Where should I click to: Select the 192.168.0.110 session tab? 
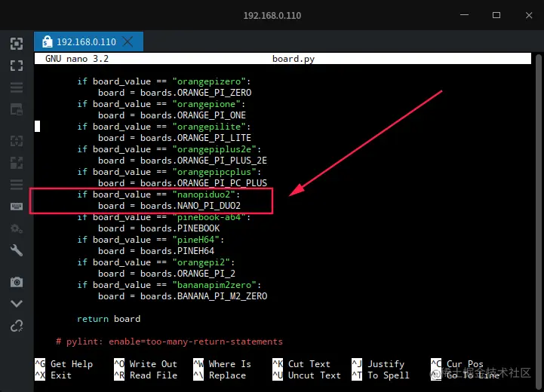[x=88, y=41]
